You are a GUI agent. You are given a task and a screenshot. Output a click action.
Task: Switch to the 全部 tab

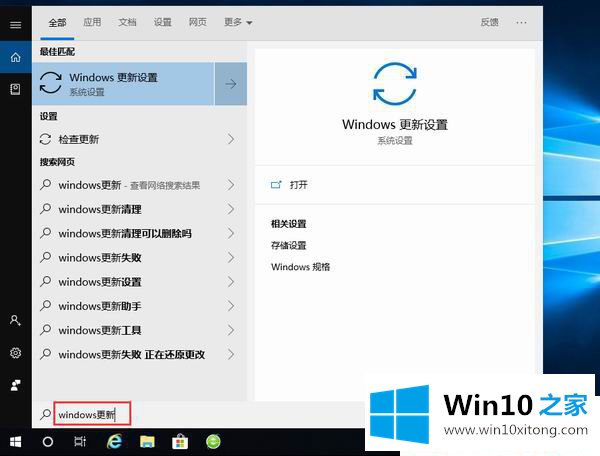(57, 23)
